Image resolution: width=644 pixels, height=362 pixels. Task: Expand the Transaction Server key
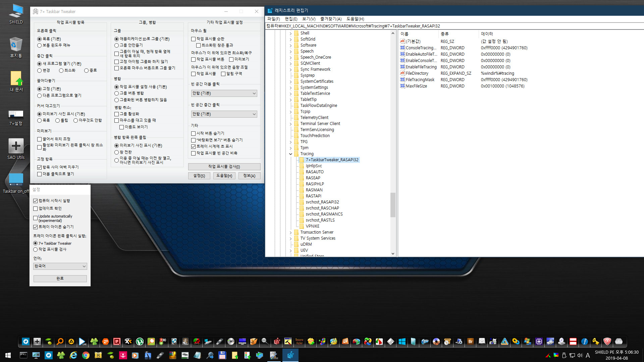(290, 232)
